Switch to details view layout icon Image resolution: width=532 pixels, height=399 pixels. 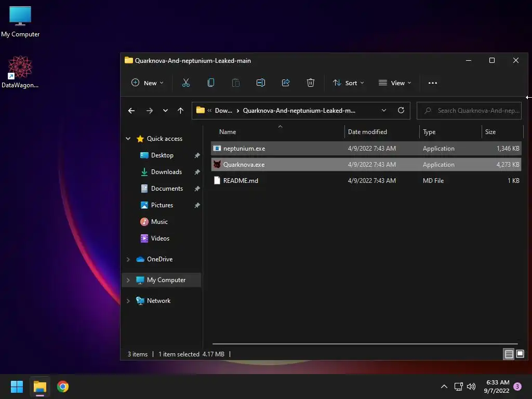click(x=509, y=354)
